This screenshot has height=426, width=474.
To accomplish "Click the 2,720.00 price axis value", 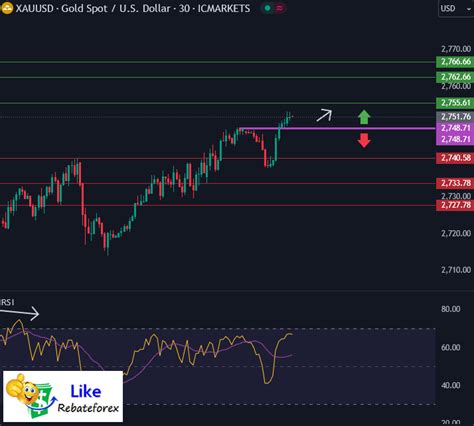I will click(456, 233).
